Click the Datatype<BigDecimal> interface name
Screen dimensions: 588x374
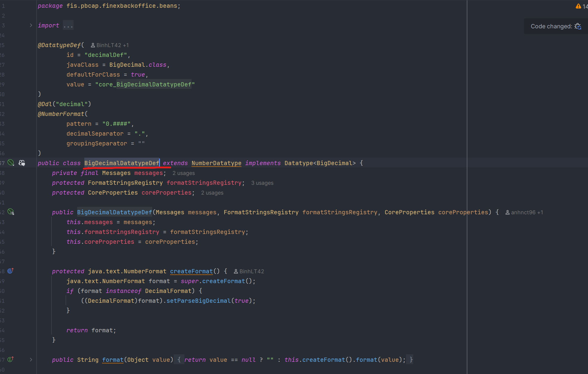[x=320, y=163]
